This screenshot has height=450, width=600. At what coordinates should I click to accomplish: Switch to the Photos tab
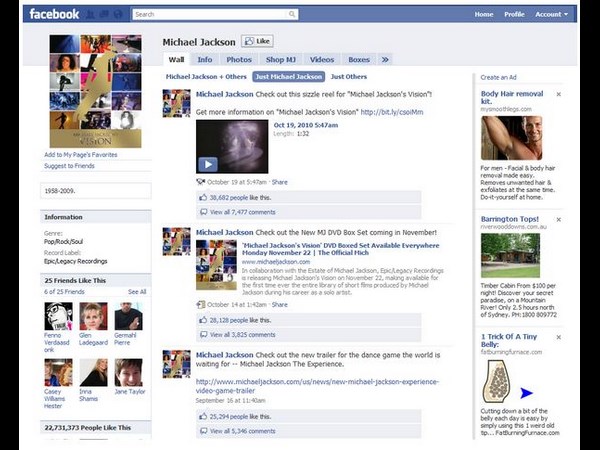(x=239, y=59)
